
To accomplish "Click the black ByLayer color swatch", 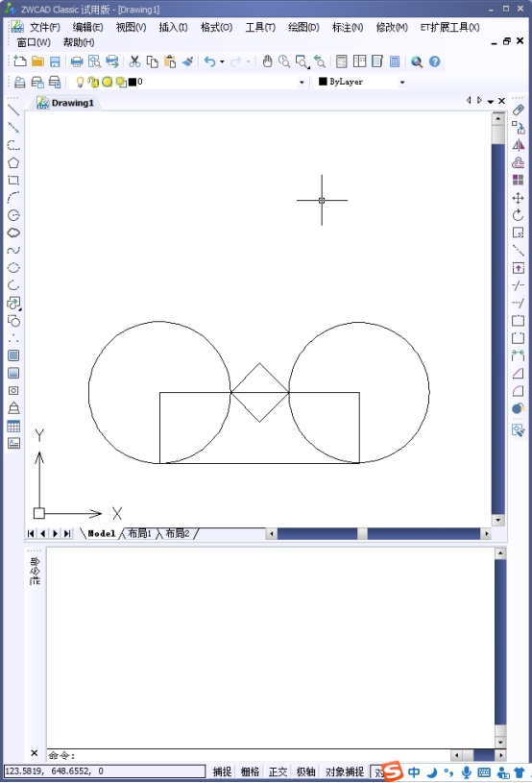I will click(323, 82).
